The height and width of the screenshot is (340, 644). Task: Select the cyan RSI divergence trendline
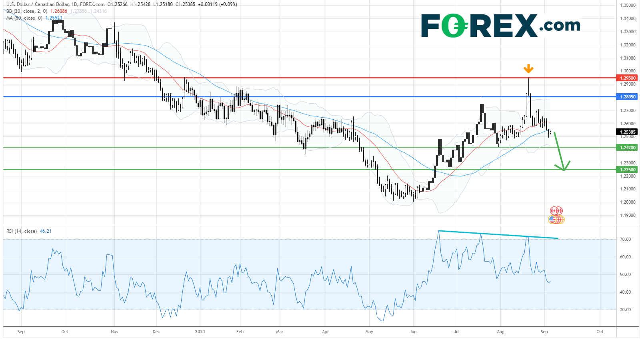coord(500,235)
